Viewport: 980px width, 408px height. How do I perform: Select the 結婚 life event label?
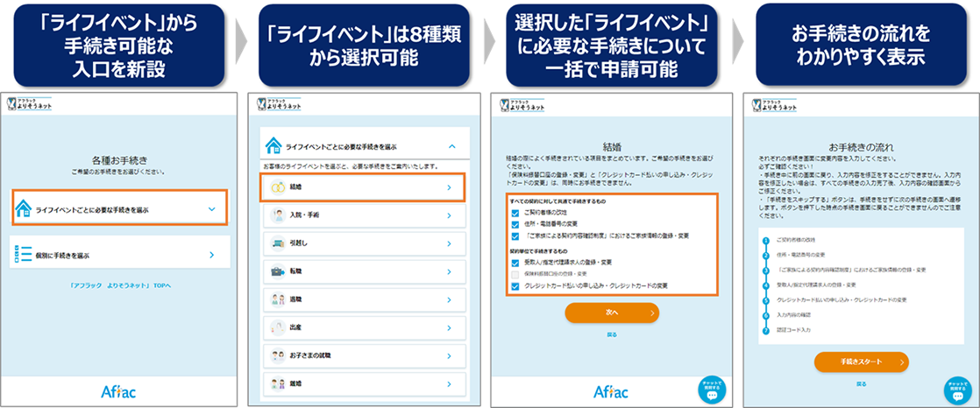pyautogui.click(x=295, y=187)
